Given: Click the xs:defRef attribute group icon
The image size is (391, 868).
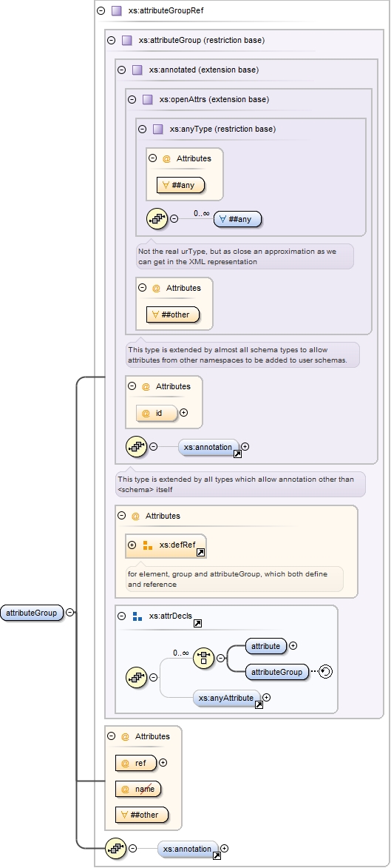Looking at the screenshot, I should (148, 545).
